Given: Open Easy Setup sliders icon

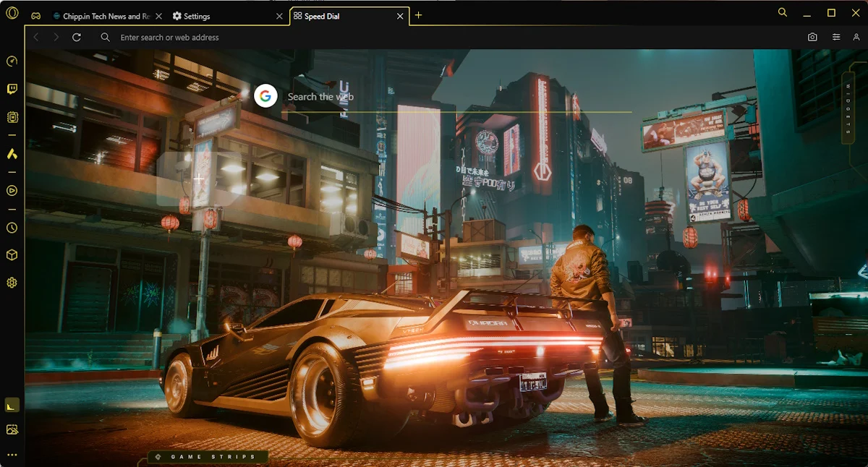Looking at the screenshot, I should [836, 37].
